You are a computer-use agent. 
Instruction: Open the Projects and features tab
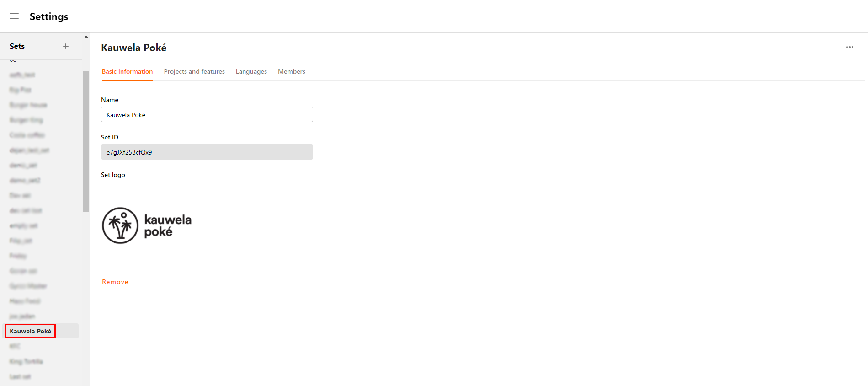[194, 71]
